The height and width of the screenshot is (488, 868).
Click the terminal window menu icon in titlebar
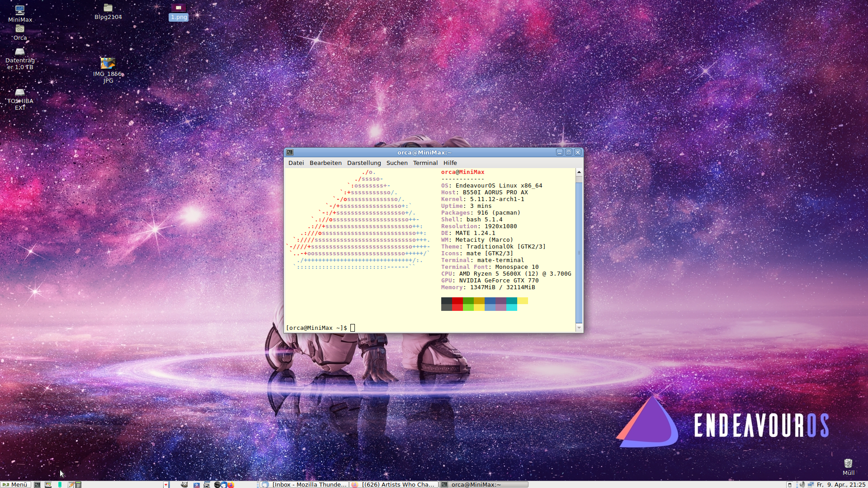pos(290,152)
